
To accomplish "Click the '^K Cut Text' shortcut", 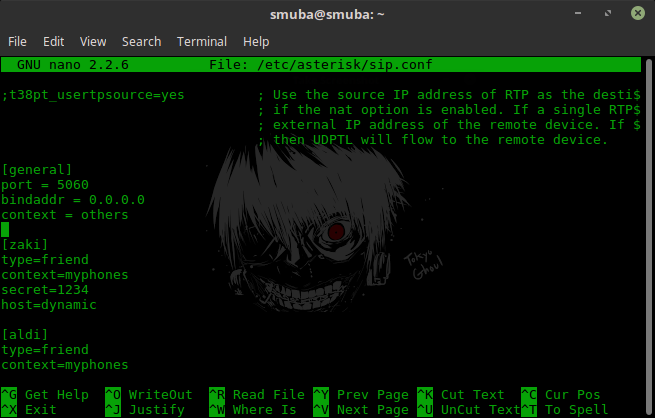I will click(x=461, y=395).
